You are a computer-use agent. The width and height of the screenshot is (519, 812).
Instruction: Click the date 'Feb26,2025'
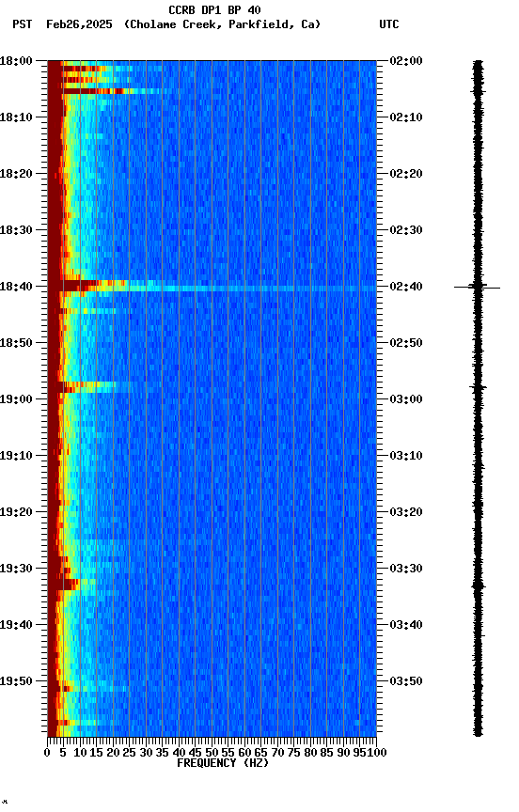click(79, 24)
